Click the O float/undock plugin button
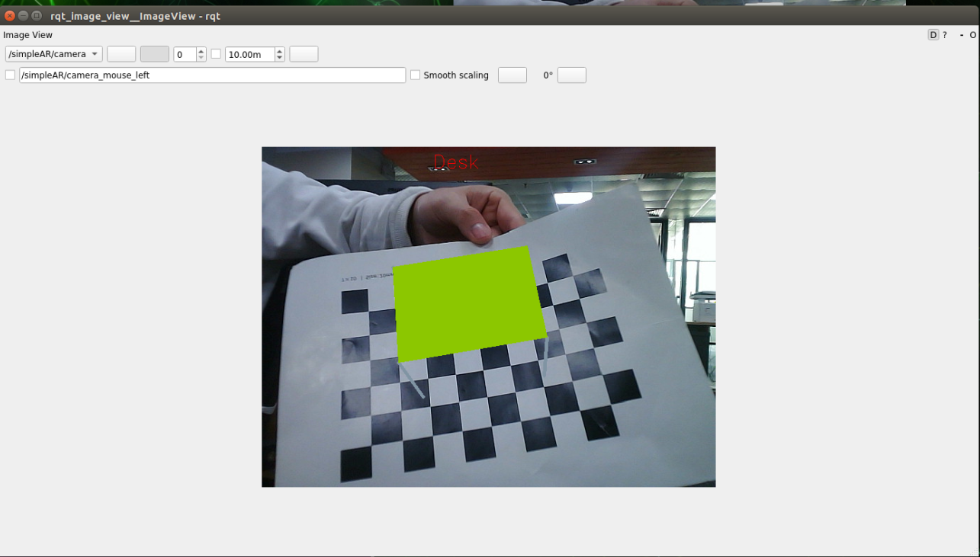 click(973, 35)
